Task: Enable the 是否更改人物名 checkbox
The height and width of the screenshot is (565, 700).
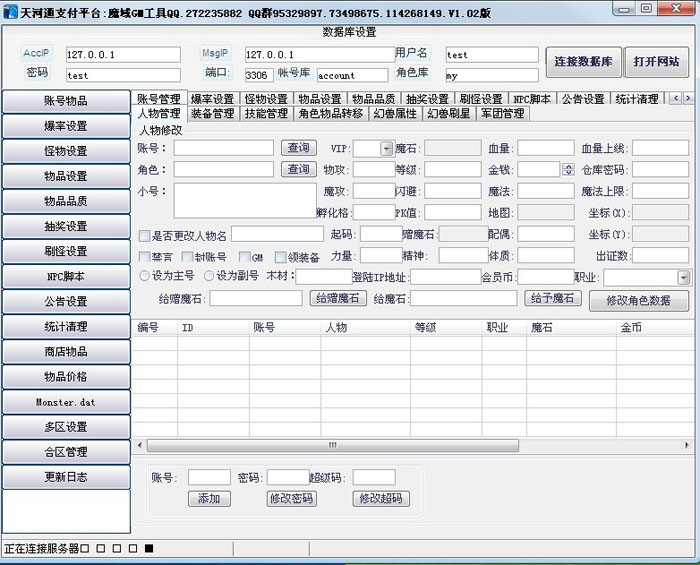Action: pos(145,235)
